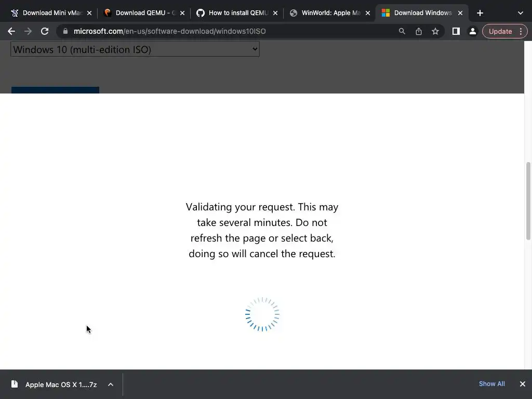Open the Apple Mac OS X download file

pos(61,385)
